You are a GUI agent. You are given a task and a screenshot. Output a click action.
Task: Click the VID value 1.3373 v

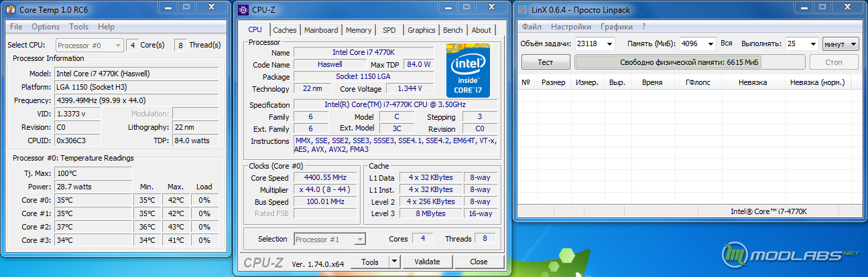77,114
